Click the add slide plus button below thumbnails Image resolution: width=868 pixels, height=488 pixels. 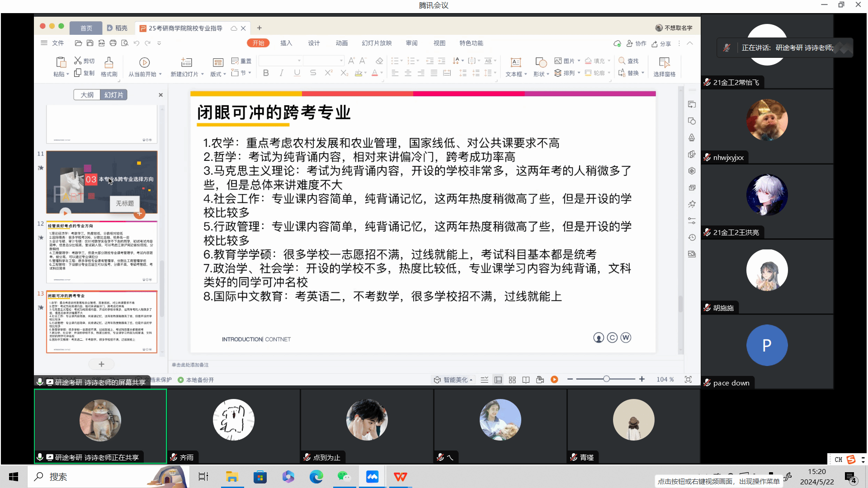(x=101, y=364)
